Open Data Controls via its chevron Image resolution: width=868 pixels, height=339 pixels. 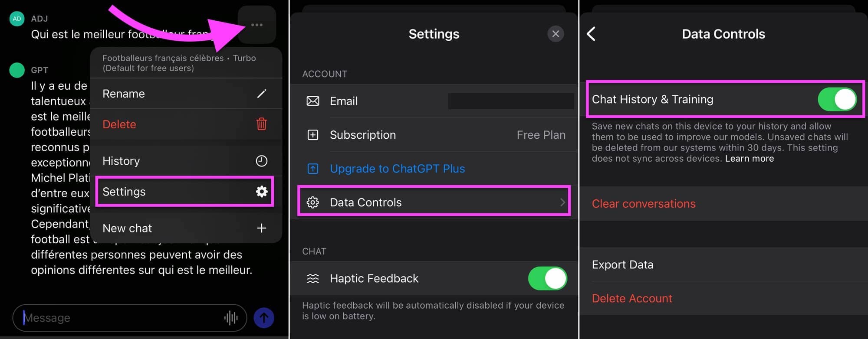[562, 202]
